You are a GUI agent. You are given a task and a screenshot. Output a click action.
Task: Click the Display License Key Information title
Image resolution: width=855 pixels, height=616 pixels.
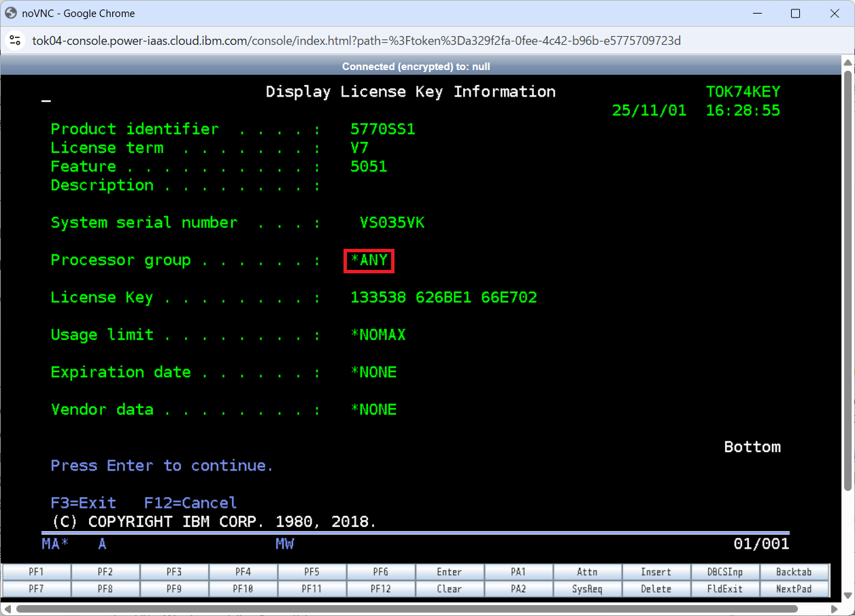pos(411,92)
